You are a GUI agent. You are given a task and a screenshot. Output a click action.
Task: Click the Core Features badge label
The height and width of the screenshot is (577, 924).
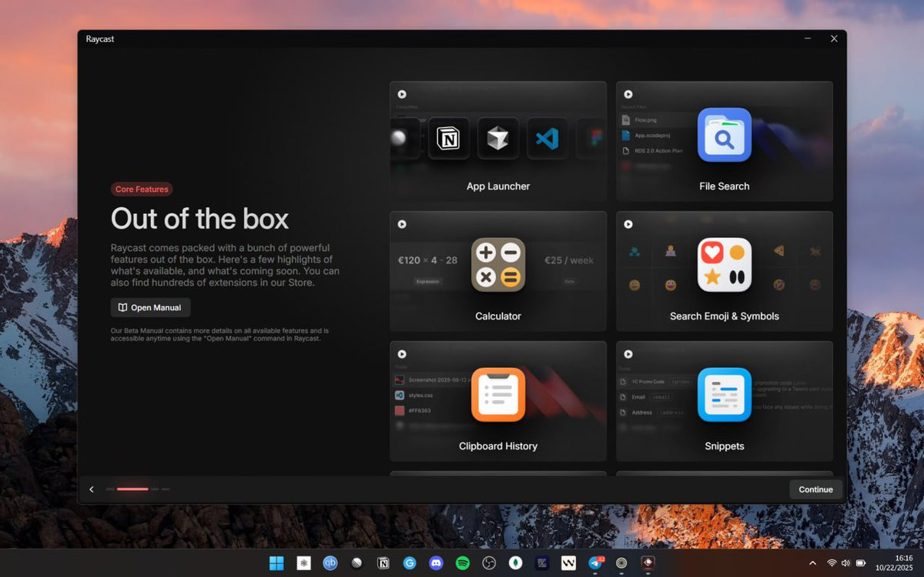pos(142,189)
